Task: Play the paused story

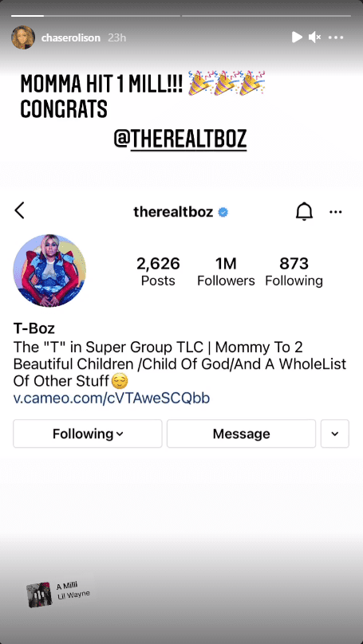Action: (297, 37)
